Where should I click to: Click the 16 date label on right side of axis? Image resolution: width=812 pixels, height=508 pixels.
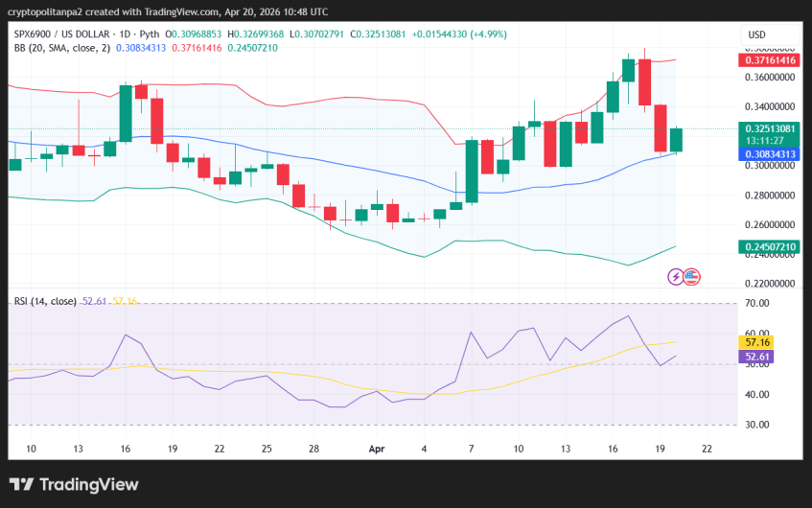coord(613,448)
